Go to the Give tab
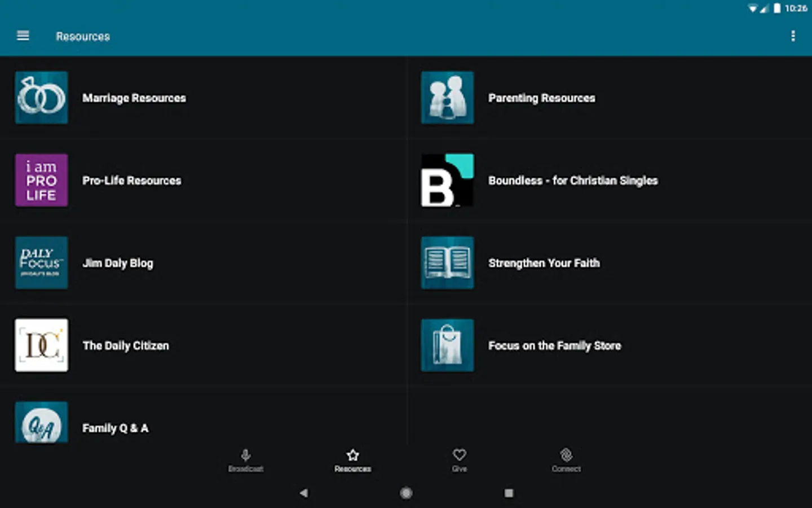 tap(460, 461)
